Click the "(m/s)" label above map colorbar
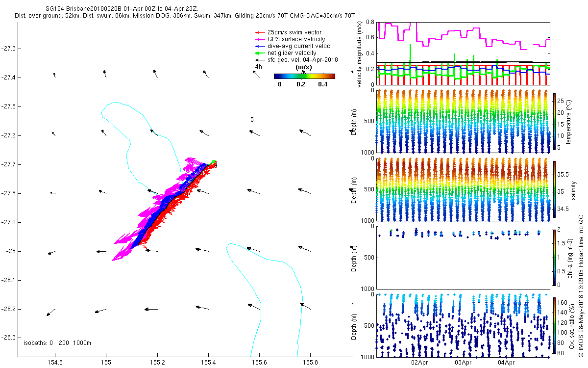 click(304, 67)
